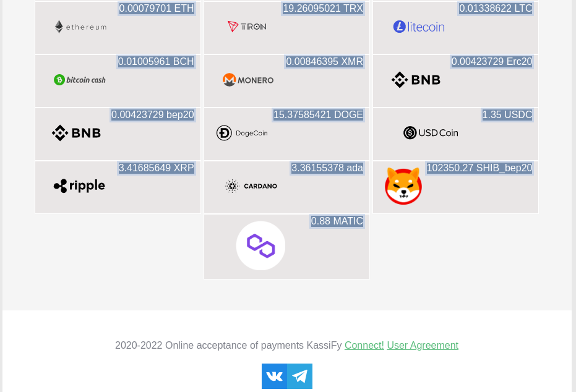Choose the USD Coin logo
Viewport: 576px width, 392px height.
click(431, 132)
